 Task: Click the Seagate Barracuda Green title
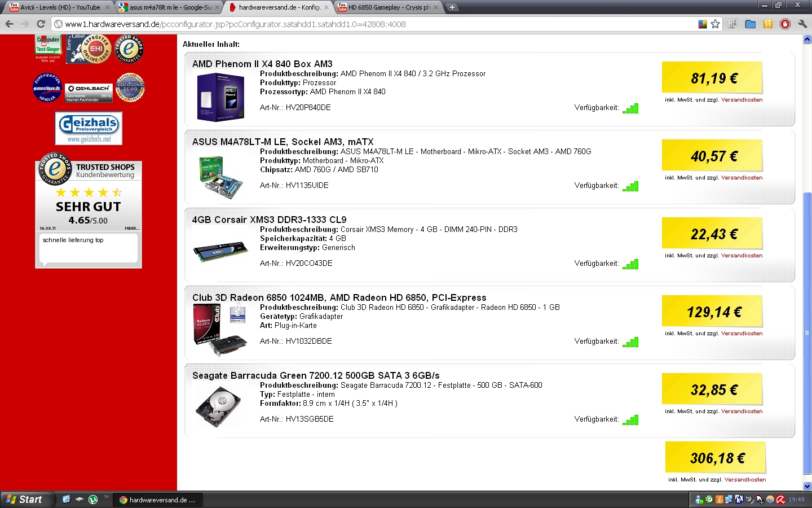(x=316, y=375)
